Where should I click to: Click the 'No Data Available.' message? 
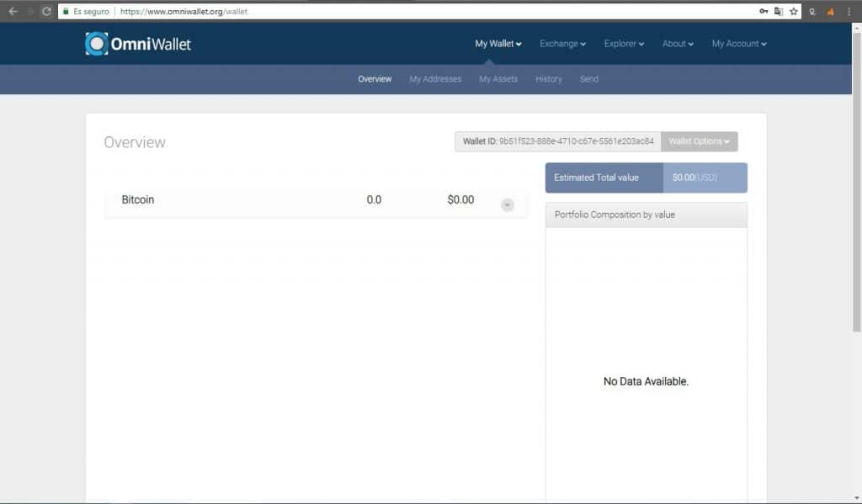pos(646,381)
